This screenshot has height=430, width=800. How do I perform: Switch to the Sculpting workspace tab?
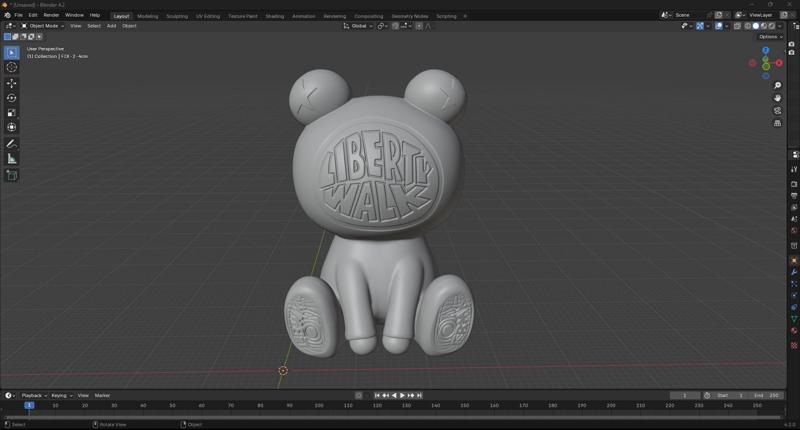(177, 16)
